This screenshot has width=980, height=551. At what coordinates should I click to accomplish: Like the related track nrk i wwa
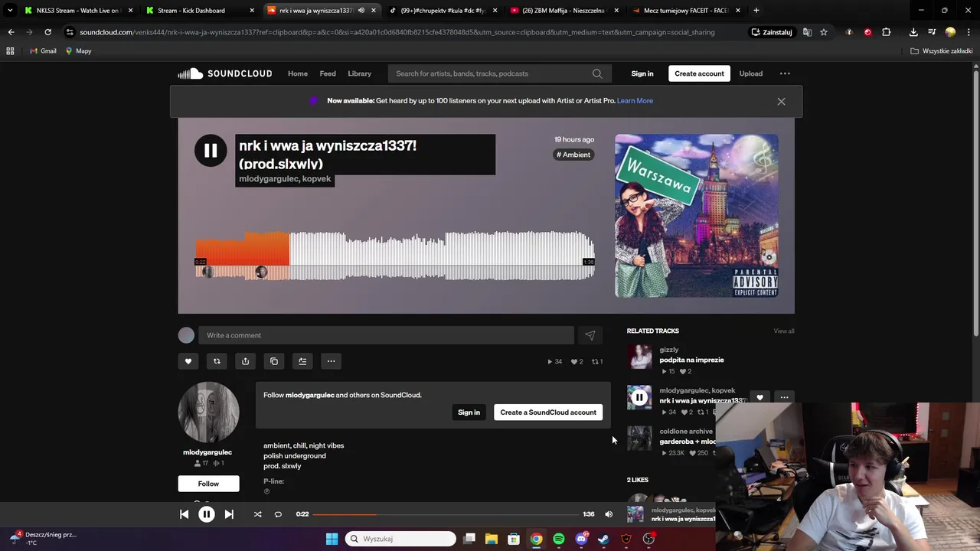[x=759, y=398]
